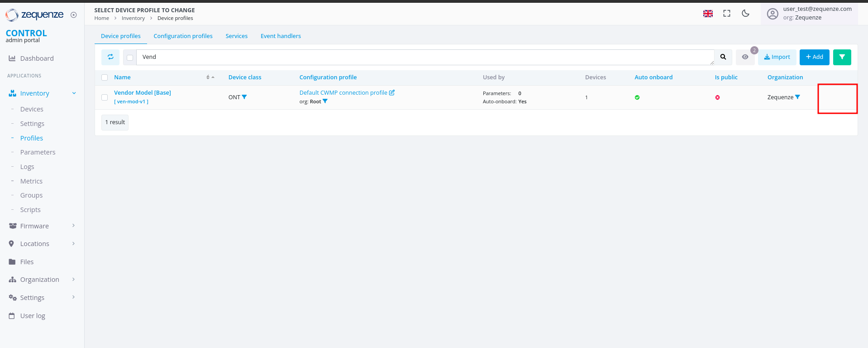This screenshot has width=868, height=348.
Task: Click the refresh list icon button
Action: [x=110, y=57]
